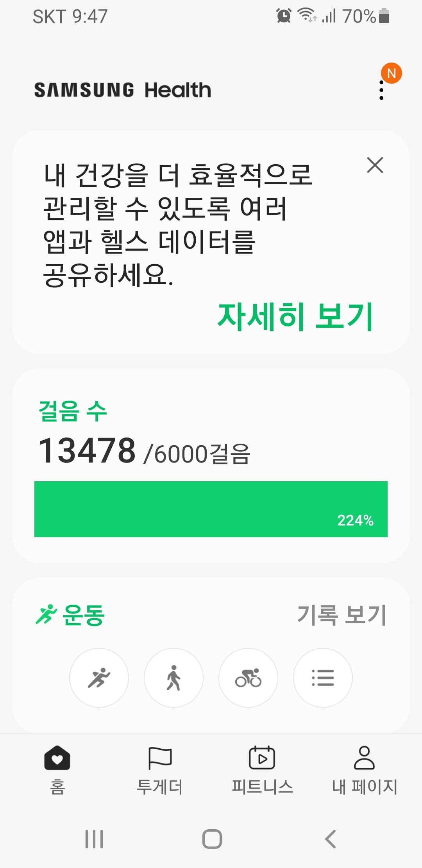This screenshot has height=868, width=422.
Task: Start a walking workout
Action: (x=173, y=678)
